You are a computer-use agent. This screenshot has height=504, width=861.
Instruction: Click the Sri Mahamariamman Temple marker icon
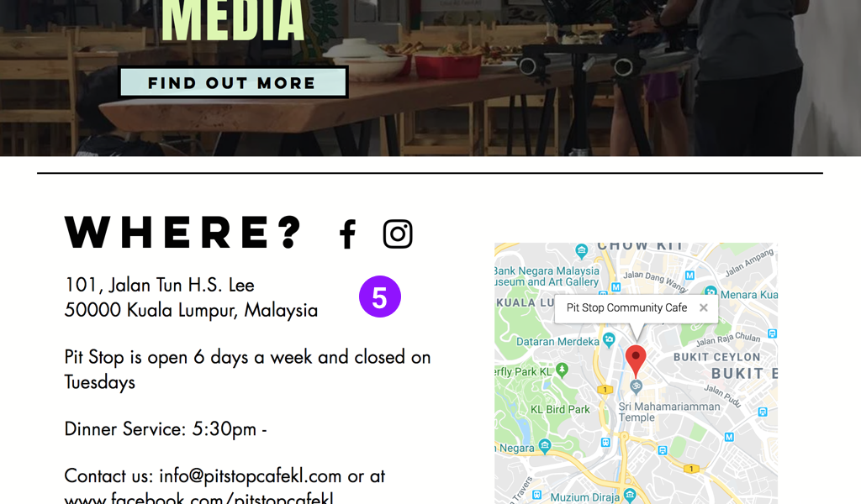point(636,386)
